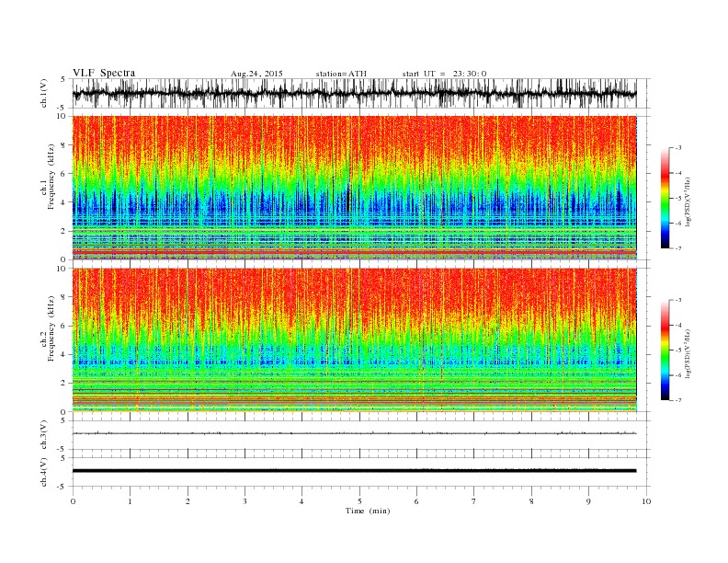Click the time axis tick label '7'
Screen dimensions: 728x563
click(x=474, y=501)
